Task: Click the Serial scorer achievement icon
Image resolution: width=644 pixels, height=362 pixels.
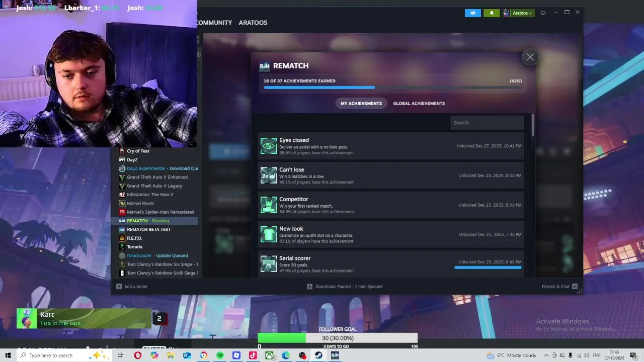Action: click(x=269, y=264)
